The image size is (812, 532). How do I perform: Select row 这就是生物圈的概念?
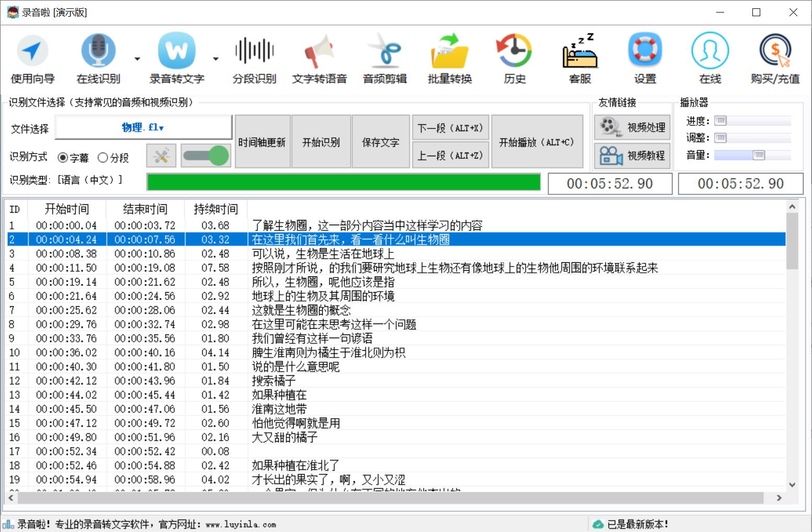396,310
